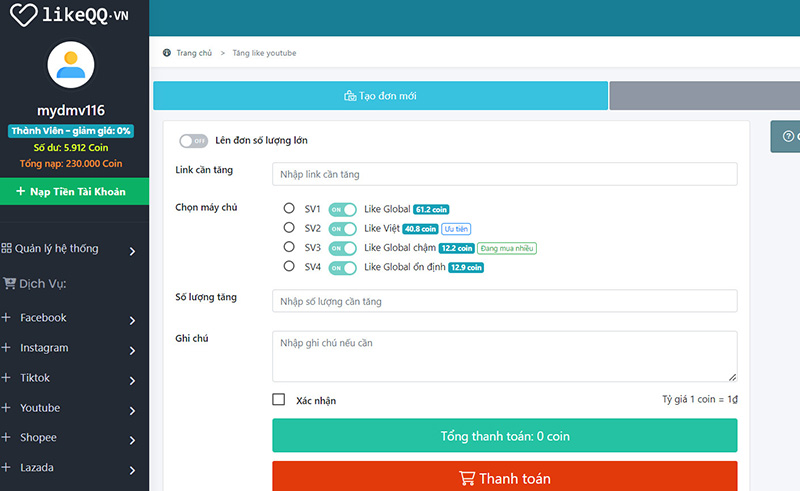
Task: Click the likeQQ heart logo
Action: tap(24, 15)
